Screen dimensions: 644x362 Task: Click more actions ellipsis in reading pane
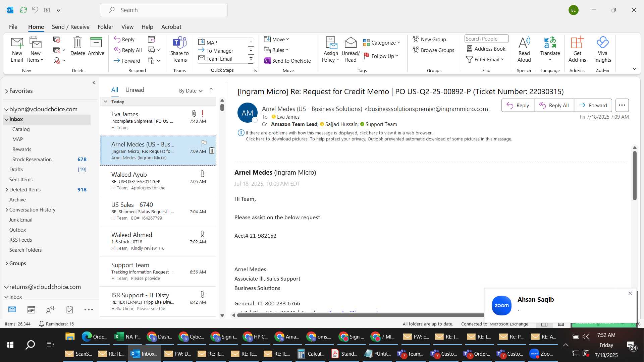tap(622, 105)
